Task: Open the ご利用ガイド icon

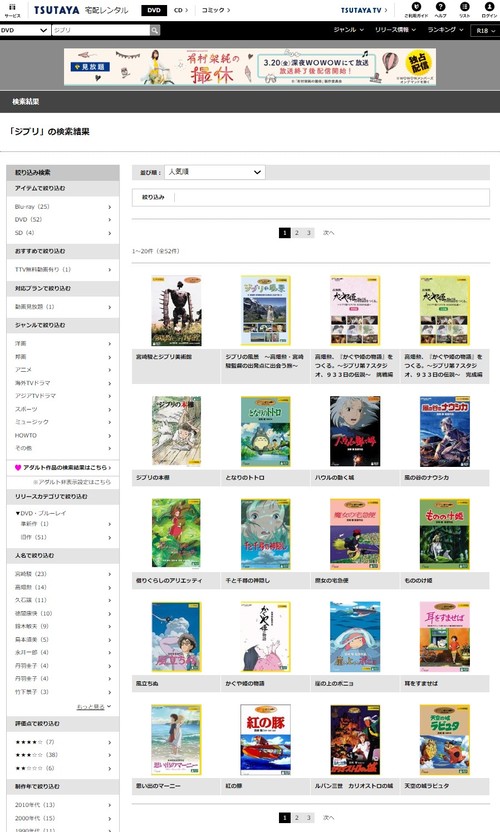Action: [416, 10]
